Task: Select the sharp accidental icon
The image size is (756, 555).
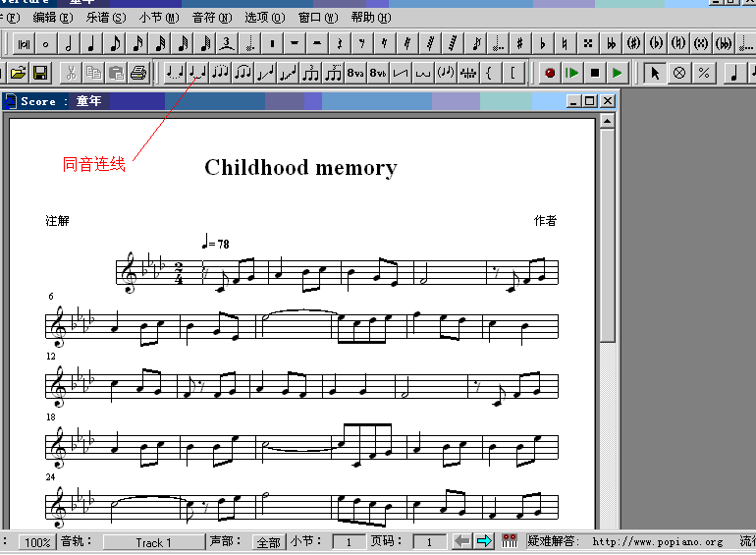Action: point(519,44)
